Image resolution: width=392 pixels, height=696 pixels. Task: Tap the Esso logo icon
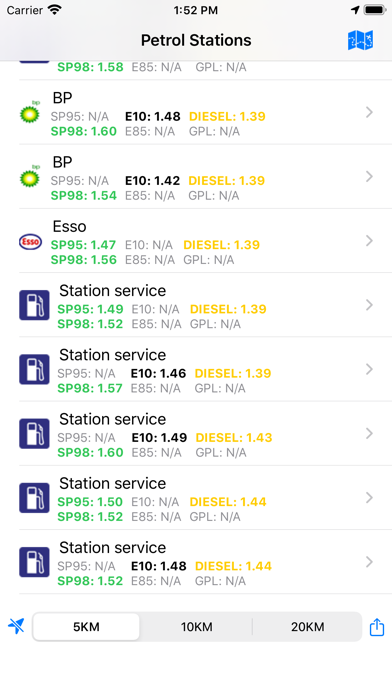click(x=30, y=242)
